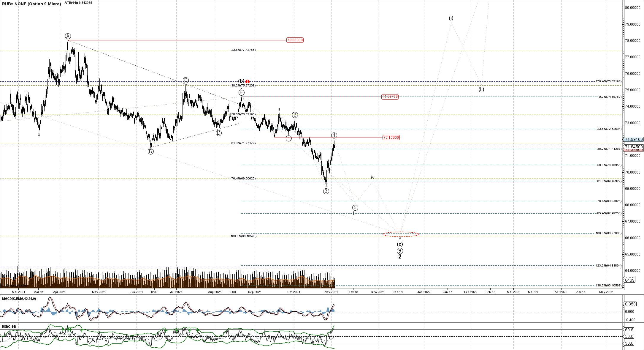Click the circled E wave marker
644x350 pixels.
pyautogui.click(x=242, y=93)
